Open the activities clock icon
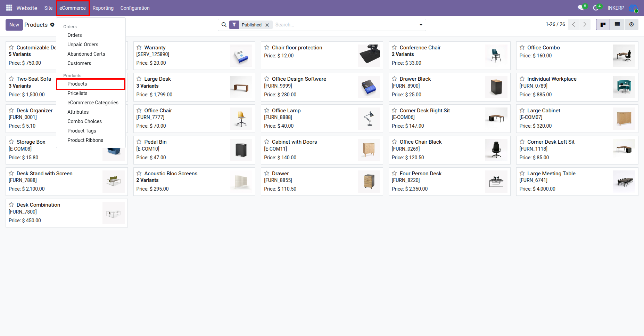This screenshot has width=644, height=336. (x=596, y=8)
